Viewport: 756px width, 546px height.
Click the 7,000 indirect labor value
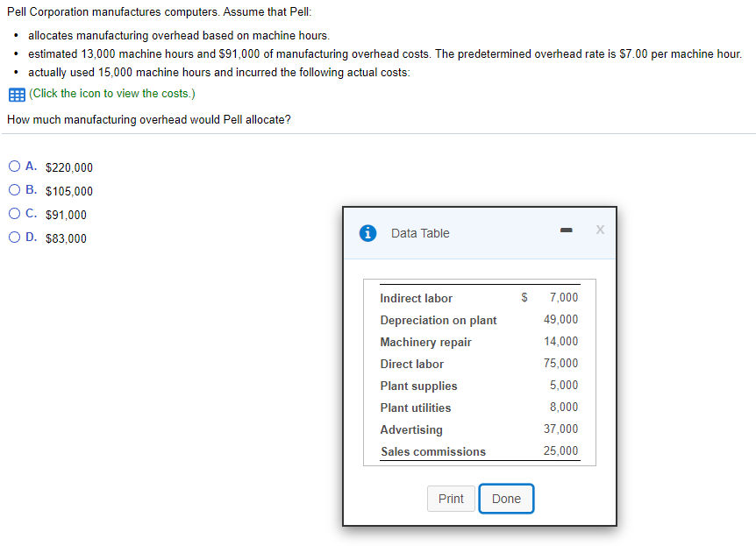pos(564,297)
